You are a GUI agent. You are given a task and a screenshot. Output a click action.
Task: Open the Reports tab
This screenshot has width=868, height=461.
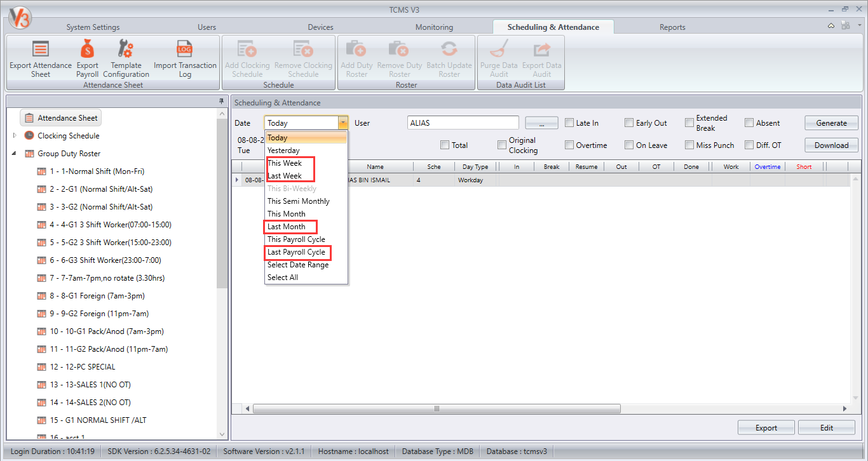coord(672,27)
